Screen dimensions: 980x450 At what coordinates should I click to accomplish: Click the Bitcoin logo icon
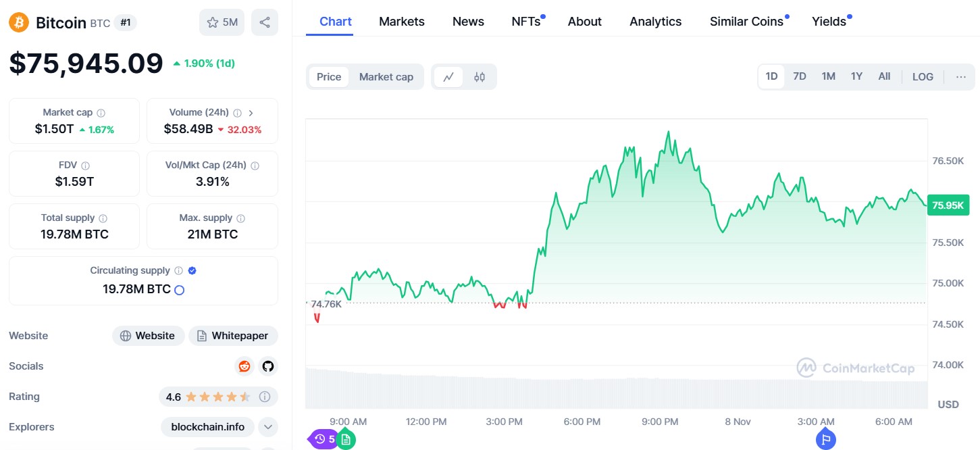tap(19, 22)
